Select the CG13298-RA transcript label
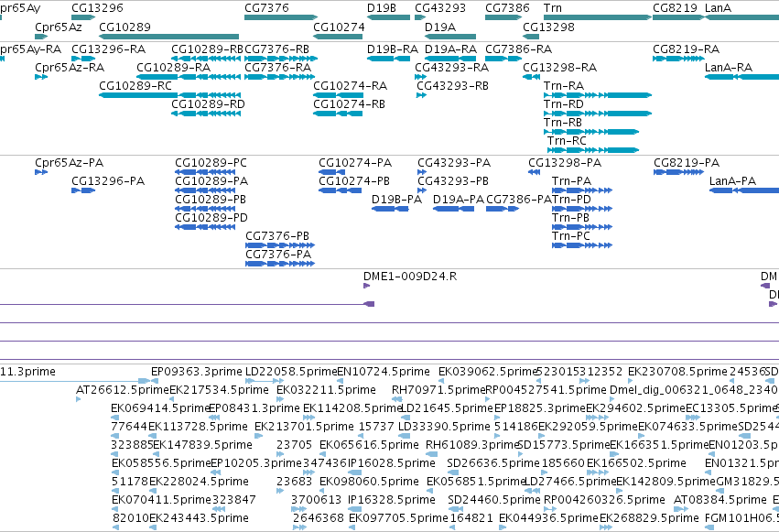The width and height of the screenshot is (779, 532). coord(560,68)
